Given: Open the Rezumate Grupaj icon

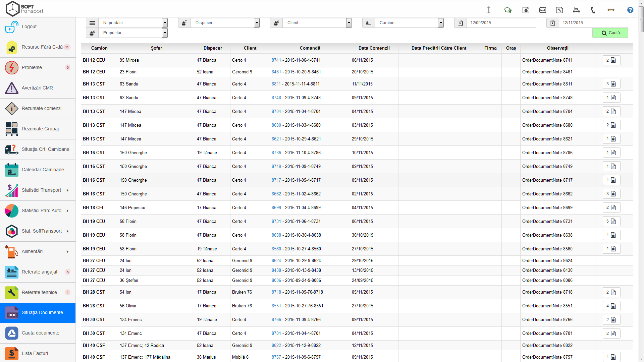Looking at the screenshot, I should point(12,129).
